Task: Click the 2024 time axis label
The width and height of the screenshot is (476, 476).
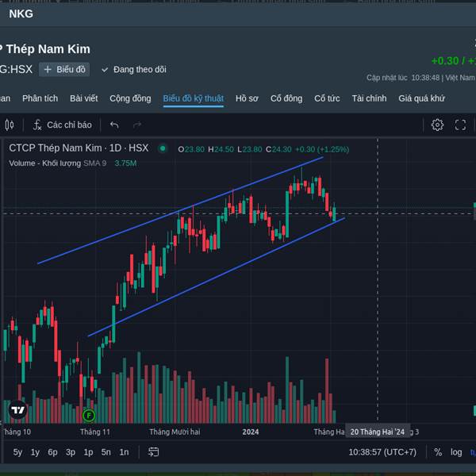Action: tap(251, 432)
